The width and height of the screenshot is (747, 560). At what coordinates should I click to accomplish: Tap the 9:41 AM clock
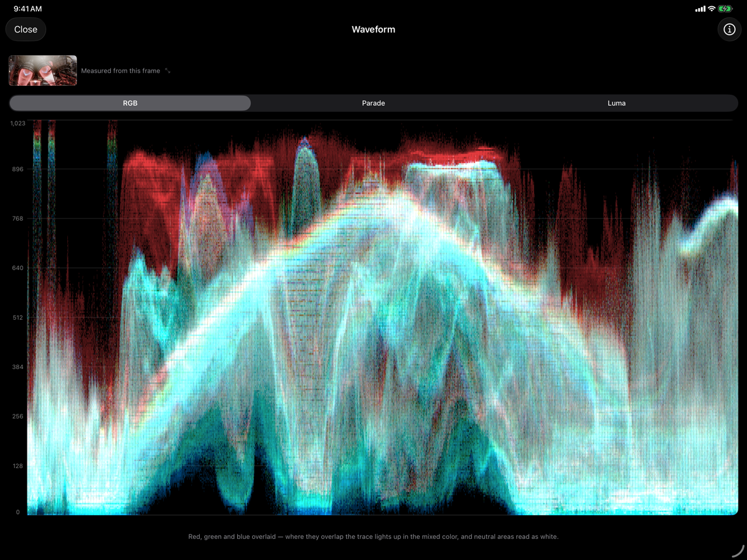pos(28,9)
